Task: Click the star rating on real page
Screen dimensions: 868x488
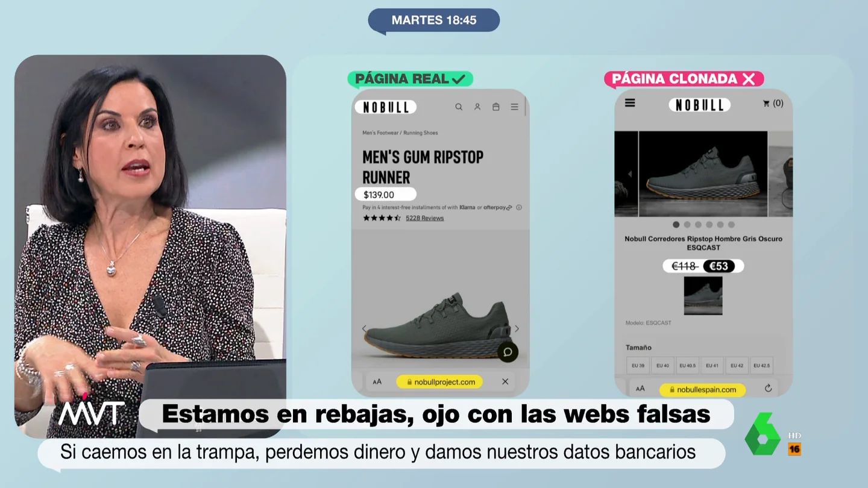Action: [x=382, y=218]
